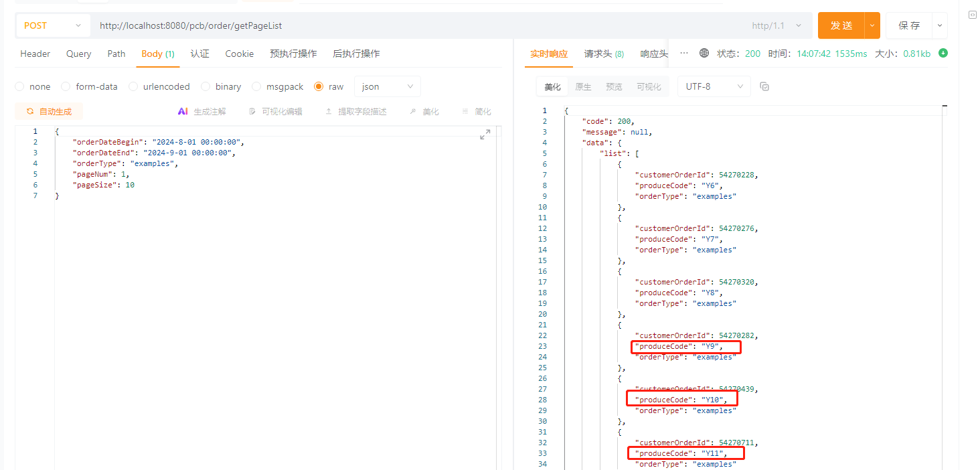The height and width of the screenshot is (470, 980).
Task: Click the green download response icon
Action: coord(943,54)
